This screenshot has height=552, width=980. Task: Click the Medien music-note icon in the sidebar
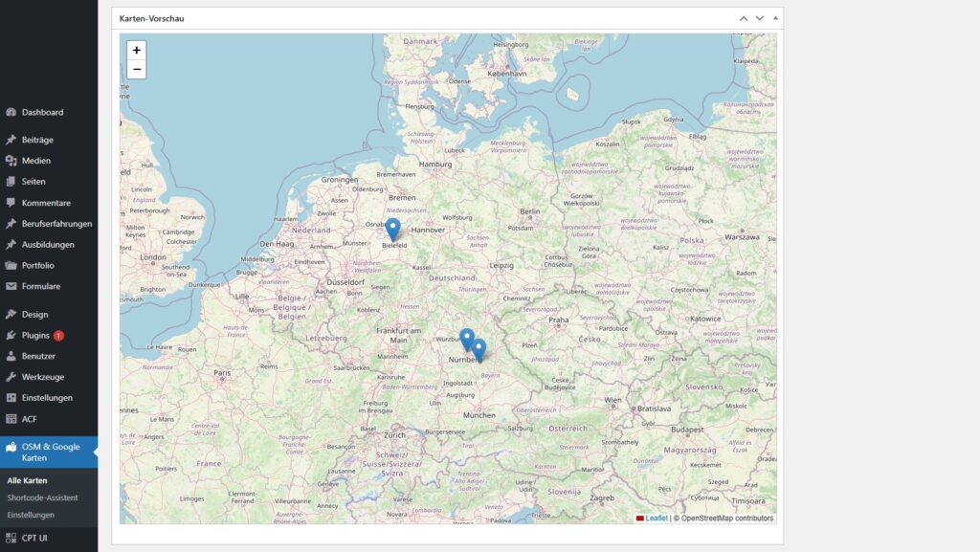click(11, 160)
